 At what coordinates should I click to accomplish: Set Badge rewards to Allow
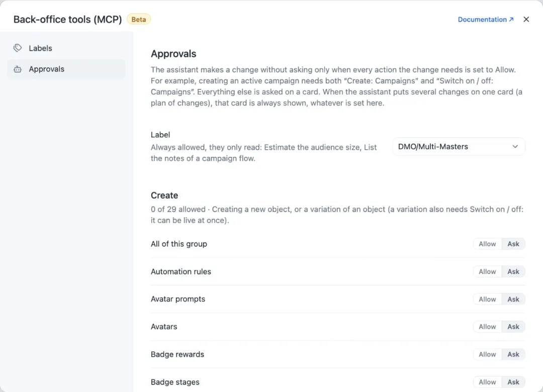pyautogui.click(x=487, y=354)
